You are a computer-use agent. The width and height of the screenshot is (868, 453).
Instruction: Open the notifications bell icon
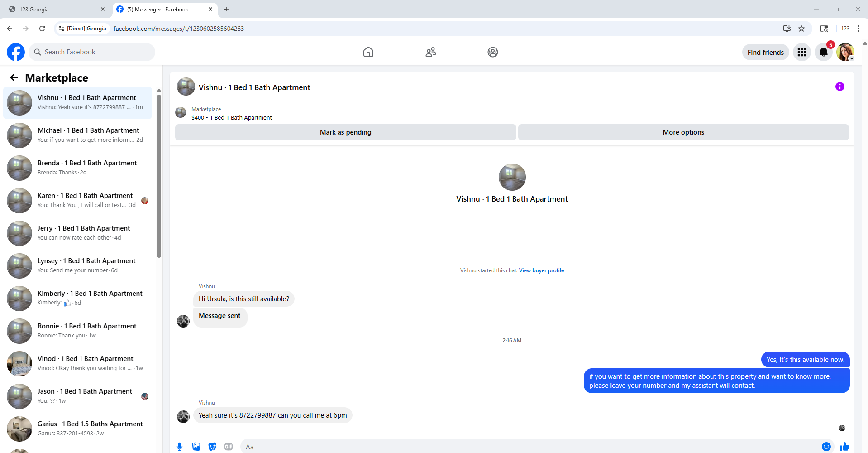824,52
